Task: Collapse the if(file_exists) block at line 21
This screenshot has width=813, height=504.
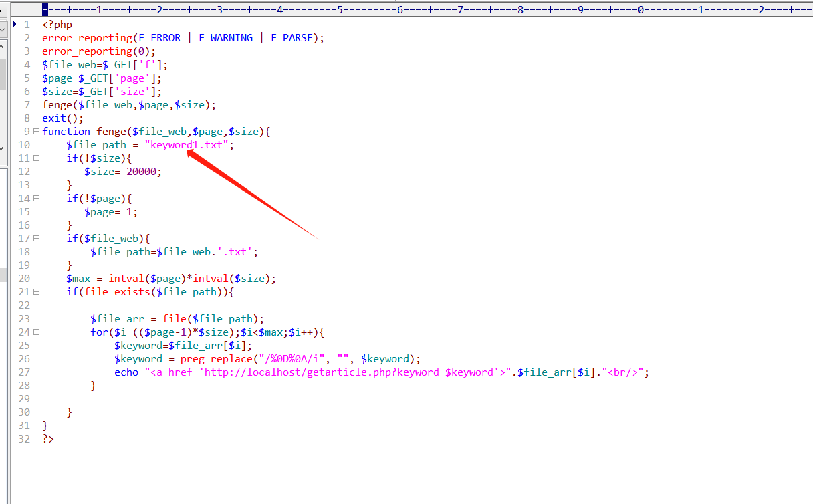Action: (36, 292)
